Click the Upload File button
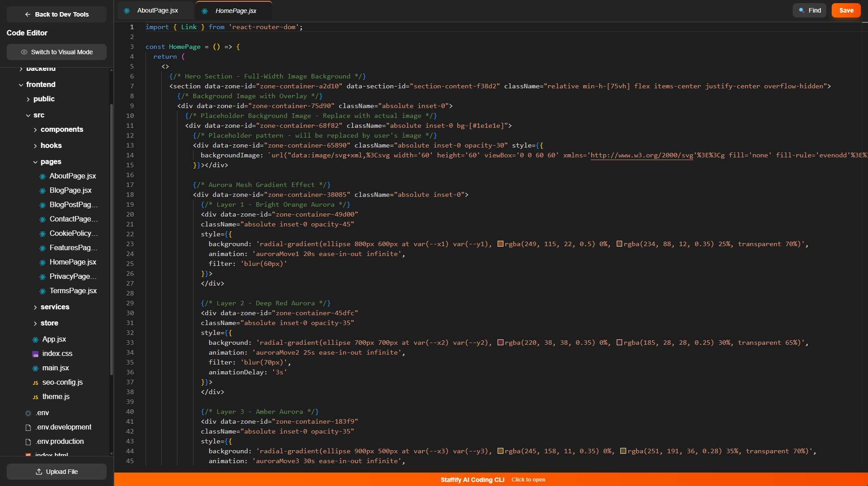The width and height of the screenshot is (868, 486). point(56,472)
